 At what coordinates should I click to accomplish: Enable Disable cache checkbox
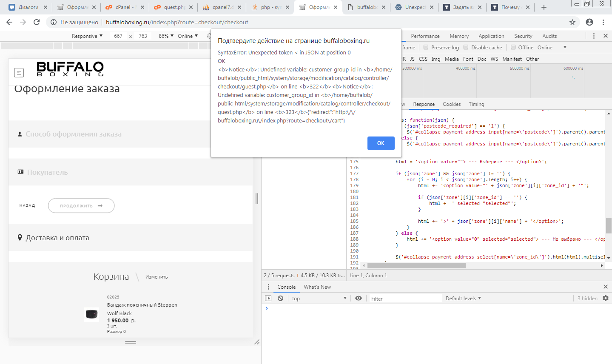[x=466, y=47]
